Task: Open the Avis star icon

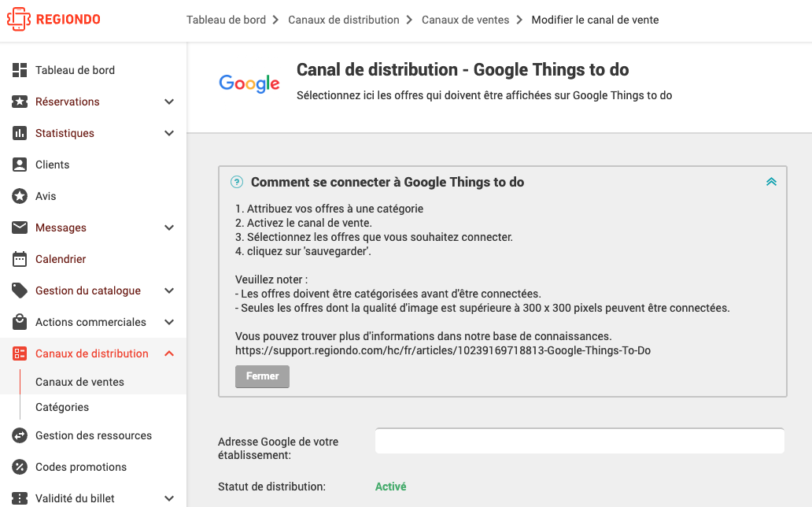Action: pos(20,196)
